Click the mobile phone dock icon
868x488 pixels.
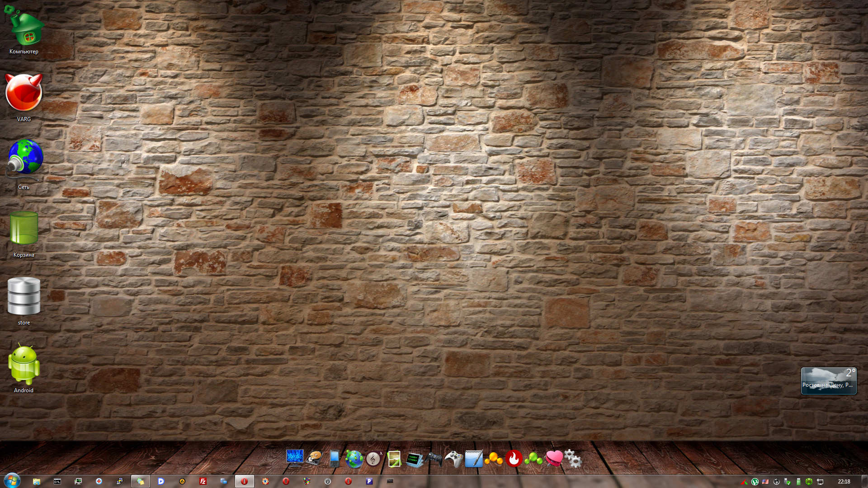335,459
